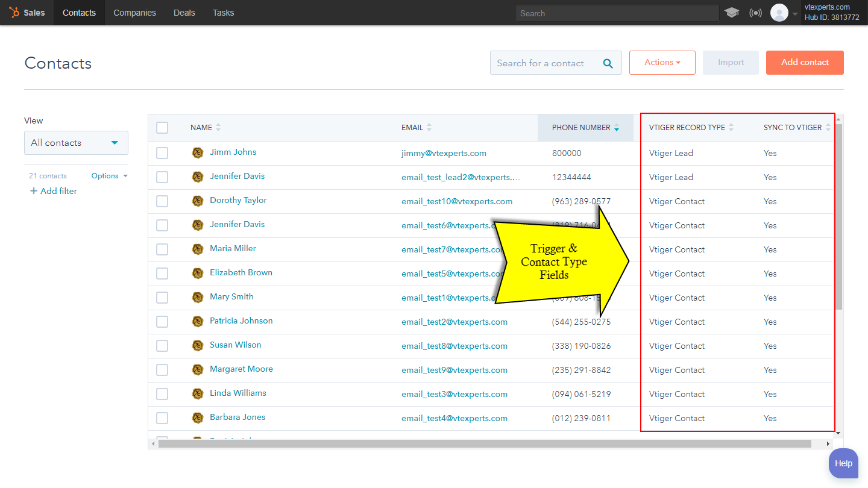Screen dimensions: 868x488
Task: Check the Barbara Jones row checkbox
Action: [162, 418]
